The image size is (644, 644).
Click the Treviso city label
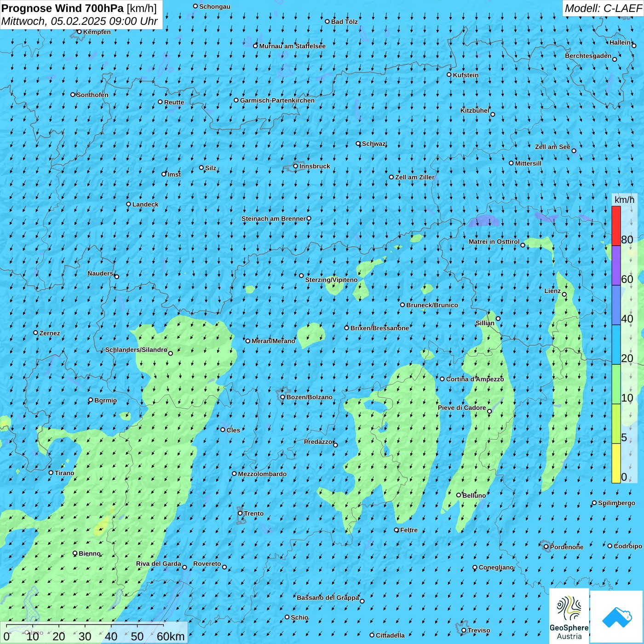[x=479, y=630]
